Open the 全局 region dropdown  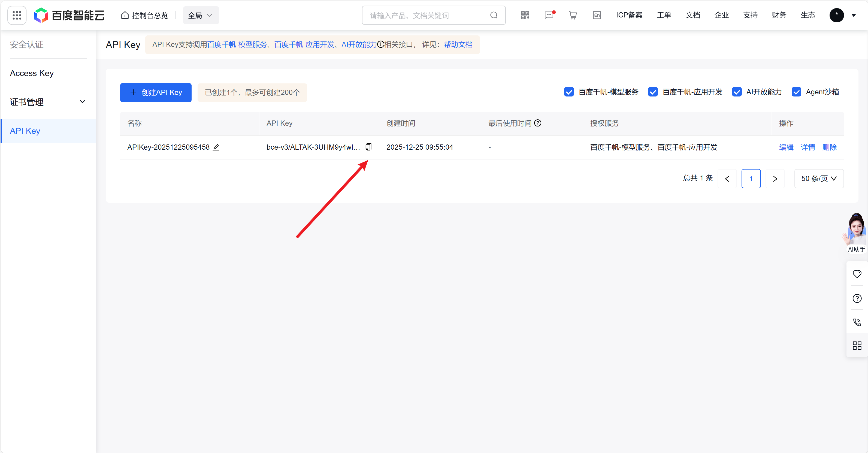201,15
